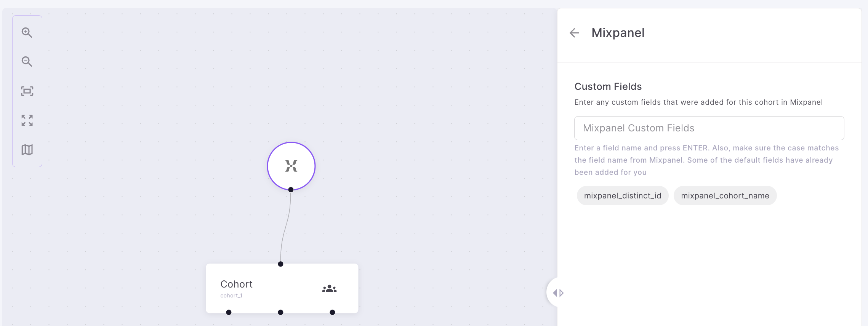Select the Mixpanel node circle on canvas

(291, 166)
